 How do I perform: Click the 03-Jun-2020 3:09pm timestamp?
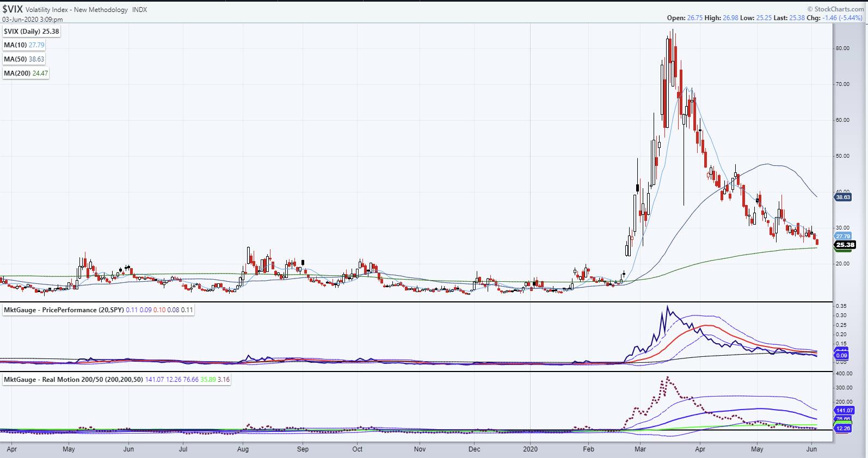(33, 18)
